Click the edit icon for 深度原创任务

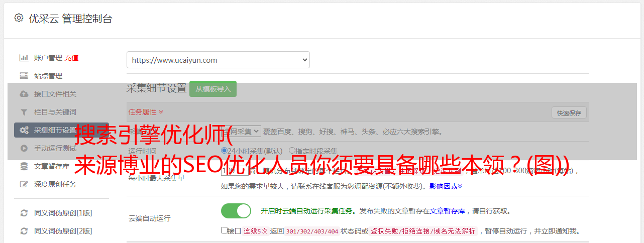[x=24, y=184]
